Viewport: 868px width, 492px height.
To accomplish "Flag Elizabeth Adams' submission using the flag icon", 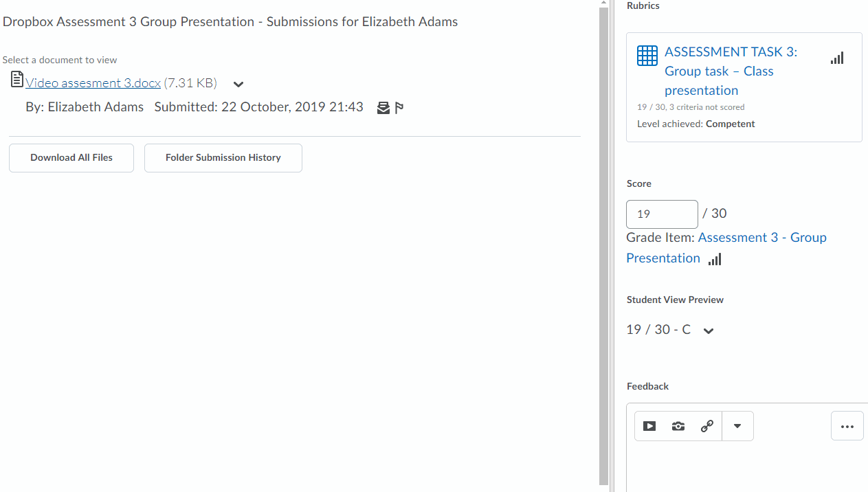I will (x=399, y=107).
